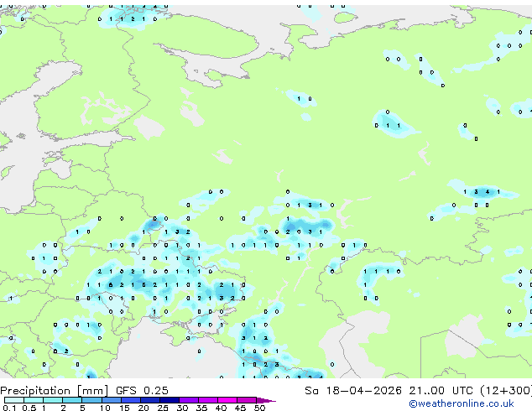The width and height of the screenshot is (532, 411).
Task: Click the "Sa 18-04-2026" date text
Action: [353, 391]
